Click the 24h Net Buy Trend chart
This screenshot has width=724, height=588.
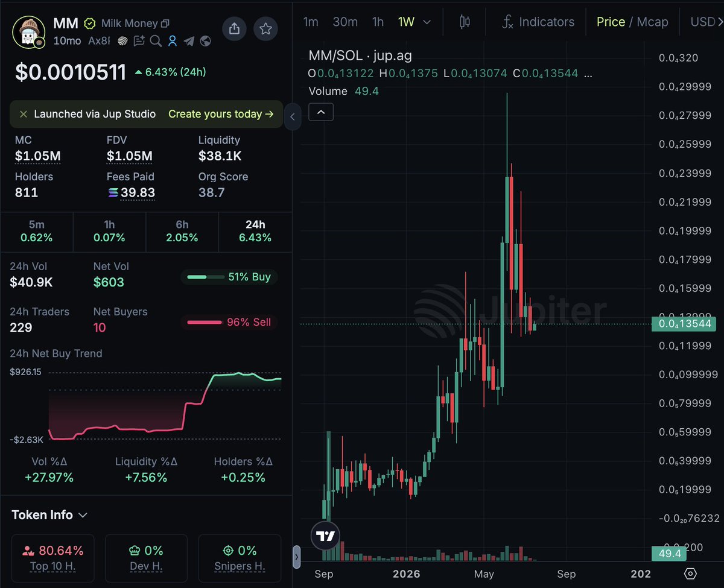click(164, 405)
